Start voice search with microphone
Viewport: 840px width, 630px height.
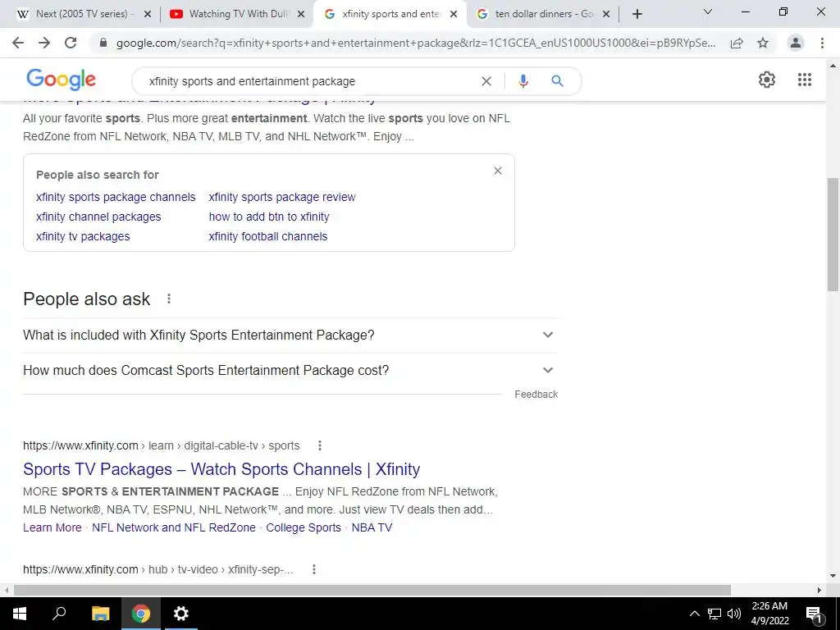click(x=523, y=81)
